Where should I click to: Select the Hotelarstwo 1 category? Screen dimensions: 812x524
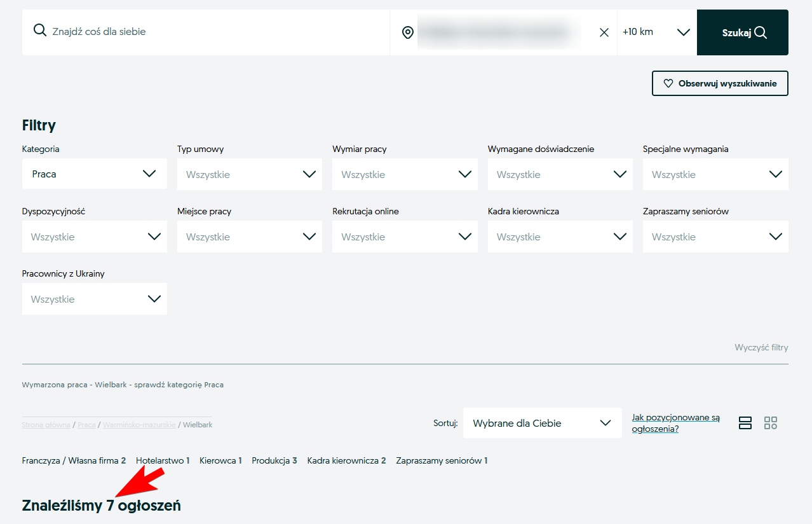tap(163, 460)
